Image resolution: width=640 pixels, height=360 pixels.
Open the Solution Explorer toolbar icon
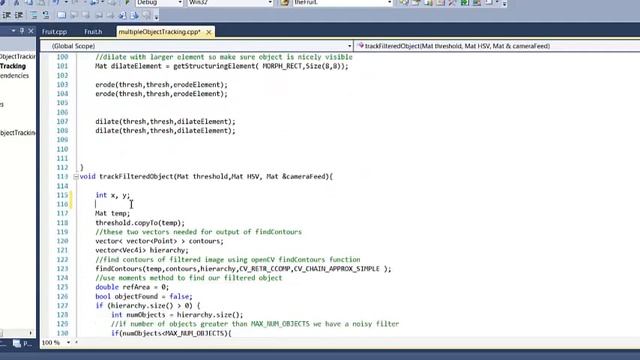404,3
